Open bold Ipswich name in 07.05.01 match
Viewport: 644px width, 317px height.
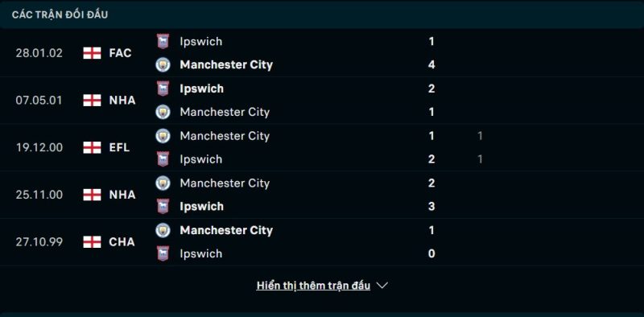202,89
